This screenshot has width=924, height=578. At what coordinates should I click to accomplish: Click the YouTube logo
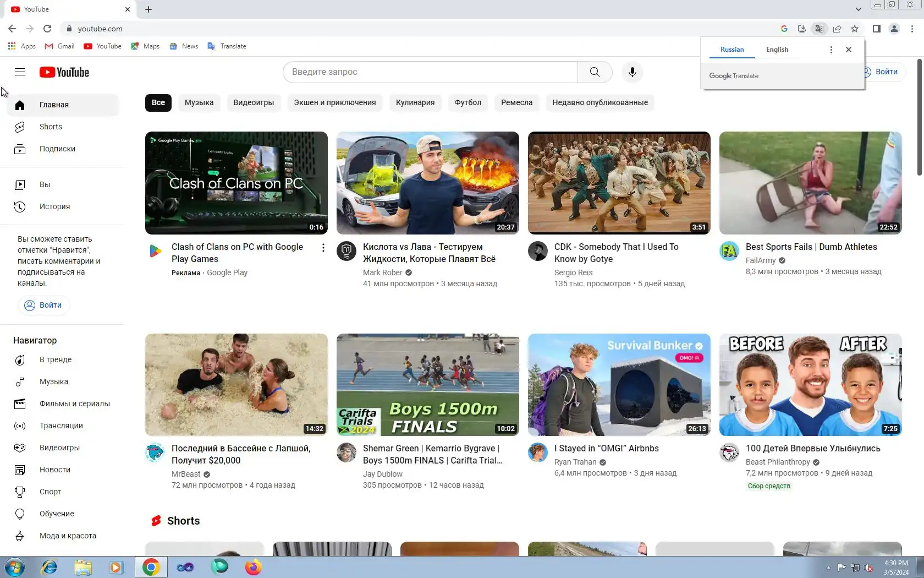(x=64, y=72)
